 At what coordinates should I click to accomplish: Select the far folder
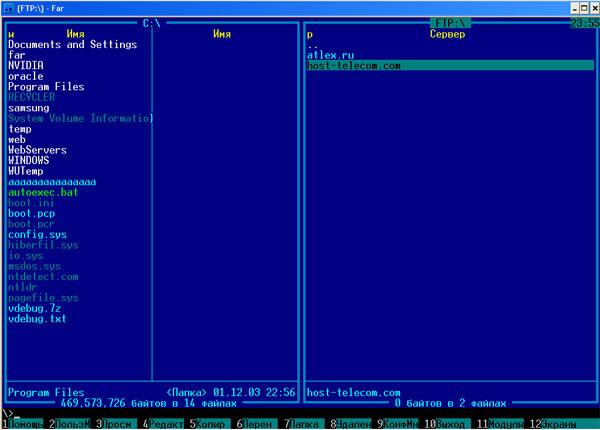click(16, 55)
